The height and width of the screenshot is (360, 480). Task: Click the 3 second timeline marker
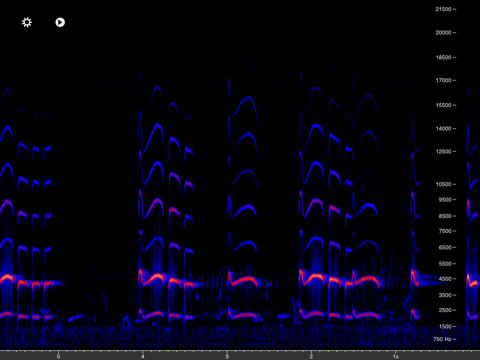coord(227,356)
